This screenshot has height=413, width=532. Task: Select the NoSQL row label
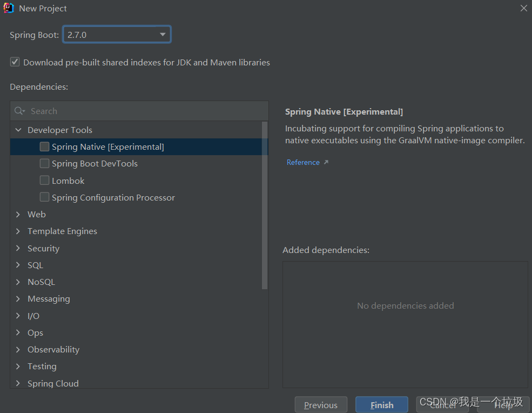pos(42,282)
